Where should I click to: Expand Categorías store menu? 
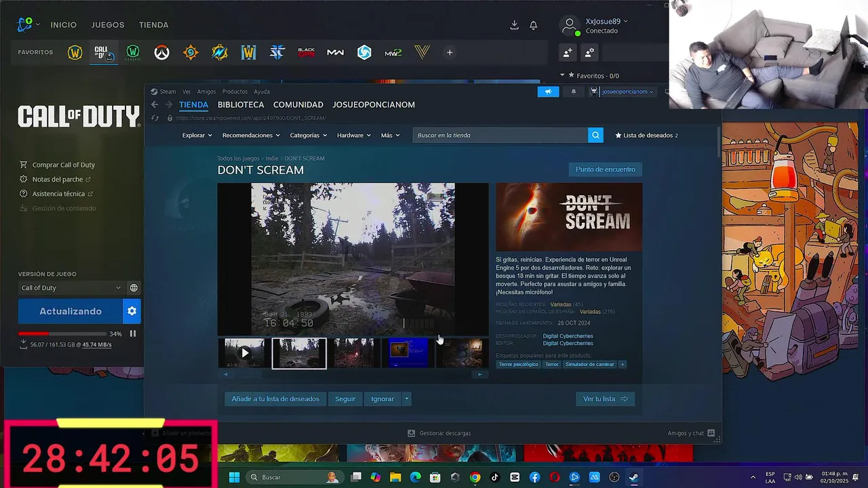click(308, 135)
